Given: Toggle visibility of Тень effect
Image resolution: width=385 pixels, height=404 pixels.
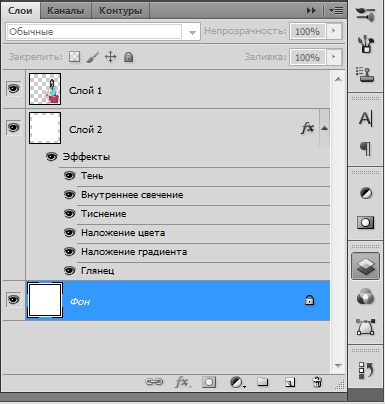Looking at the screenshot, I should coord(69,175).
